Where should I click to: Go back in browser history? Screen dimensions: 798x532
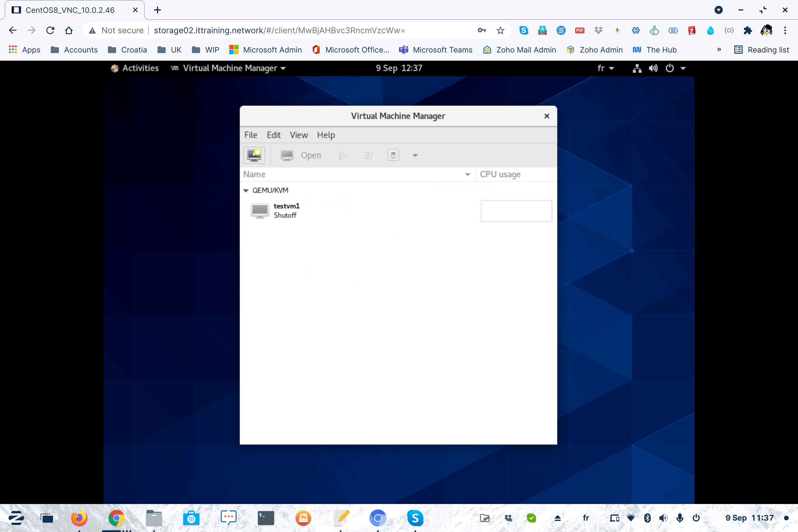(13, 31)
